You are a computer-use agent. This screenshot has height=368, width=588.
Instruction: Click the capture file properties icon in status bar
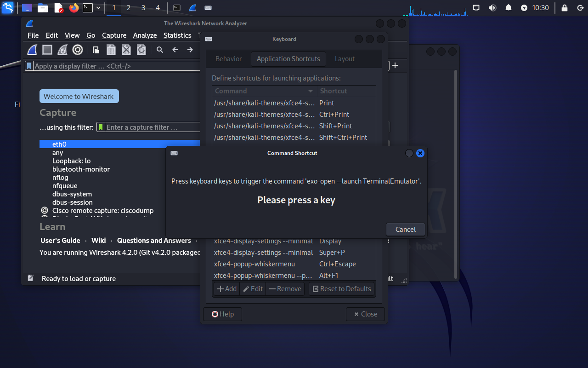click(x=31, y=278)
